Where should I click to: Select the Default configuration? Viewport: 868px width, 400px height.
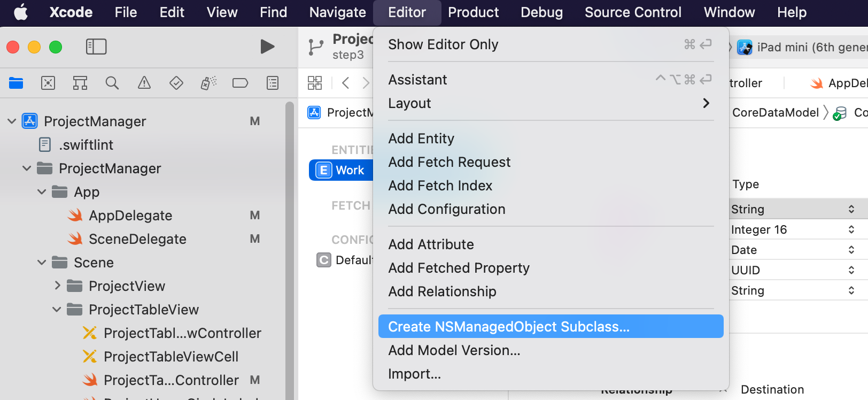click(345, 260)
